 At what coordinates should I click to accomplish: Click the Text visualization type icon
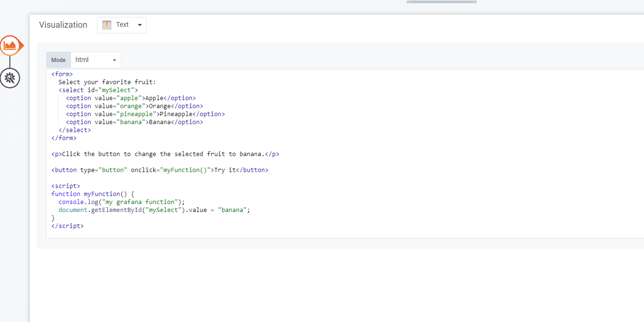[107, 25]
